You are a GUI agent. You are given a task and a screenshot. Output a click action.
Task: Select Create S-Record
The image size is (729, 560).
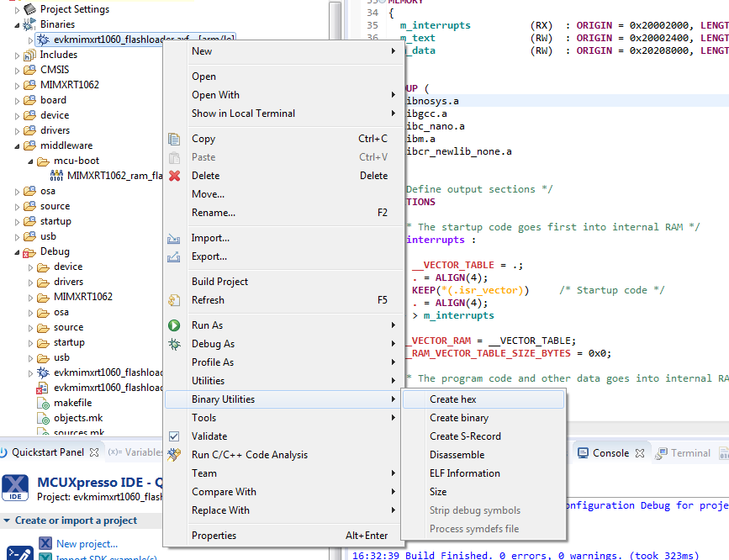[483, 436]
